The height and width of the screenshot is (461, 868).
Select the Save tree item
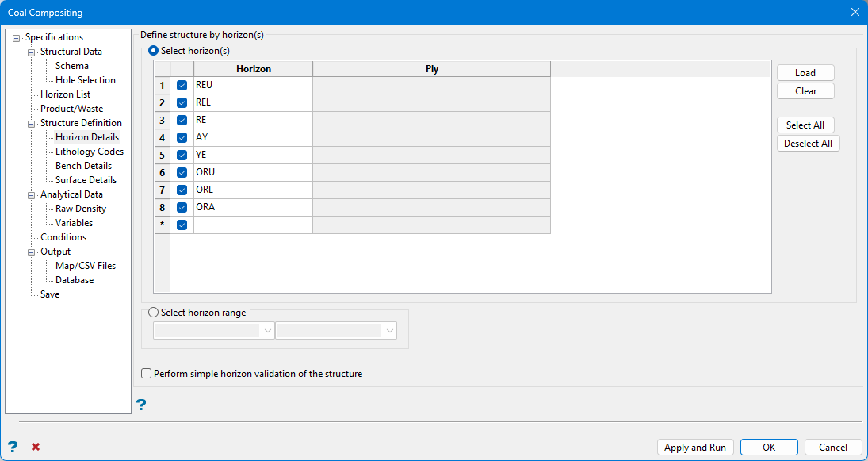50,294
